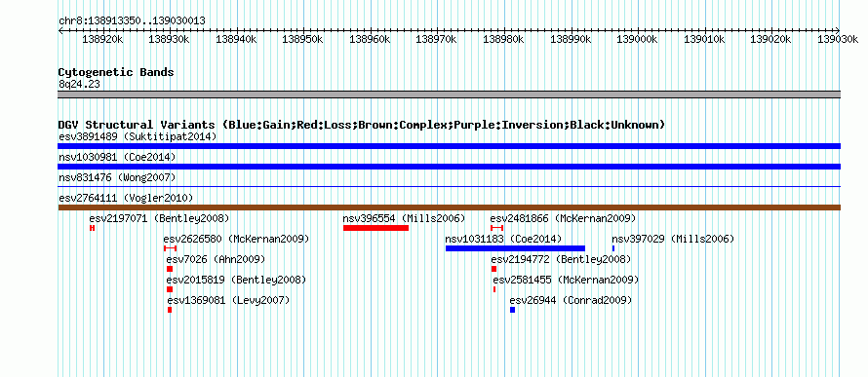This screenshot has width=868, height=377.
Task: Click the Cytogenetic Bands track title
Action: tap(116, 72)
